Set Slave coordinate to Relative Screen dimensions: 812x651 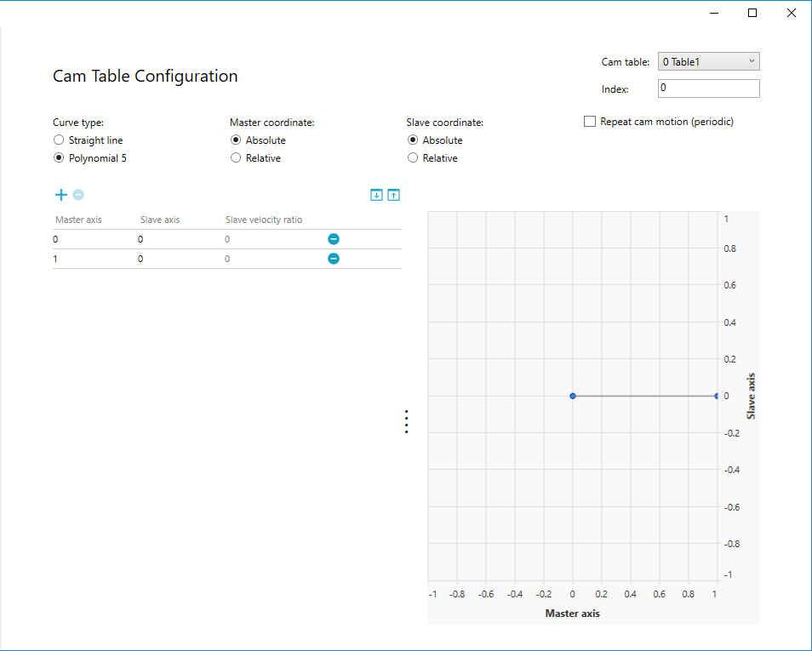tap(413, 158)
